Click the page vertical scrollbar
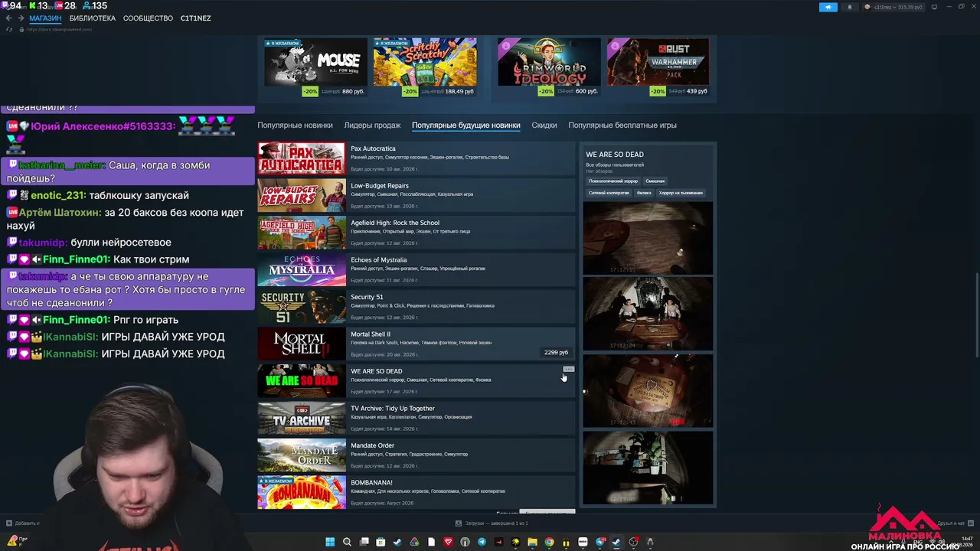980x551 pixels. (x=976, y=314)
